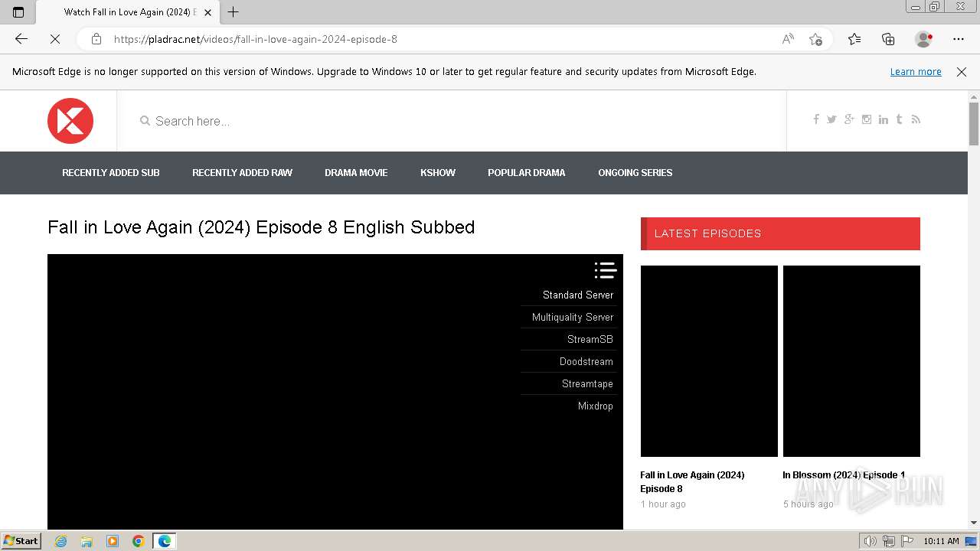Open tab actions menu icon
980x551 pixels.
18,11
